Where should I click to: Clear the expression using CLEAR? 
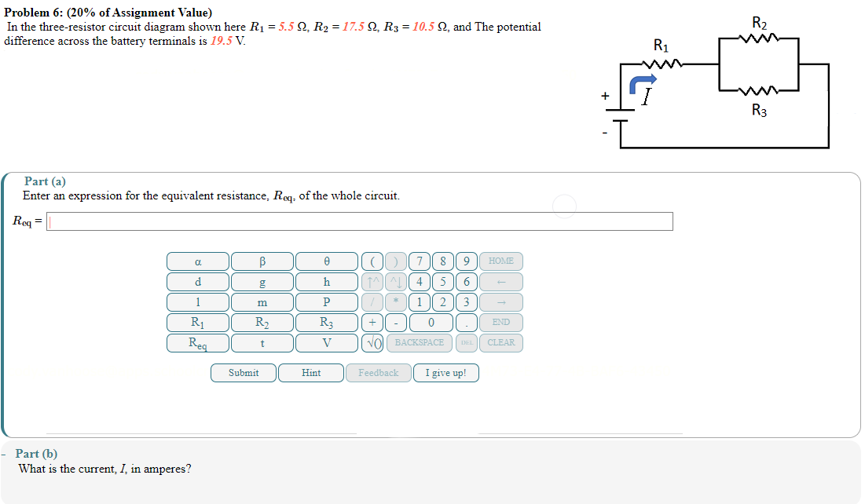click(500, 342)
